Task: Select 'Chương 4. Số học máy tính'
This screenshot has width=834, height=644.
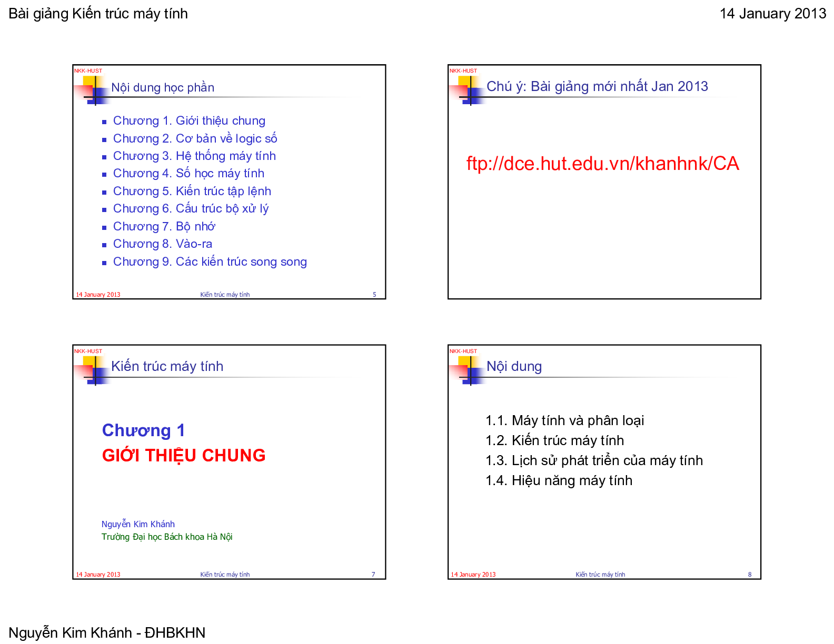Action: coord(188,174)
